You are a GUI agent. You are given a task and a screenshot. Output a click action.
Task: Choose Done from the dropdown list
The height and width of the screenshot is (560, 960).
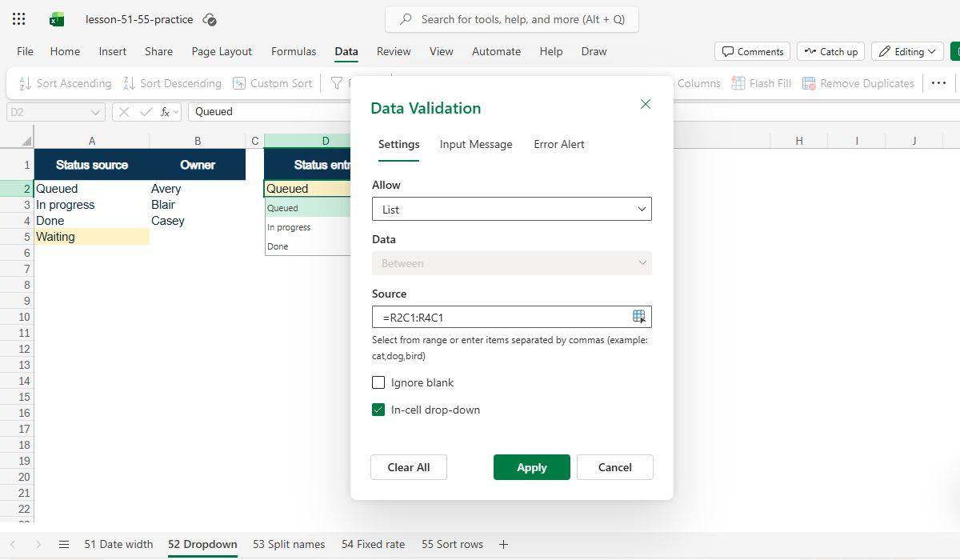308,246
